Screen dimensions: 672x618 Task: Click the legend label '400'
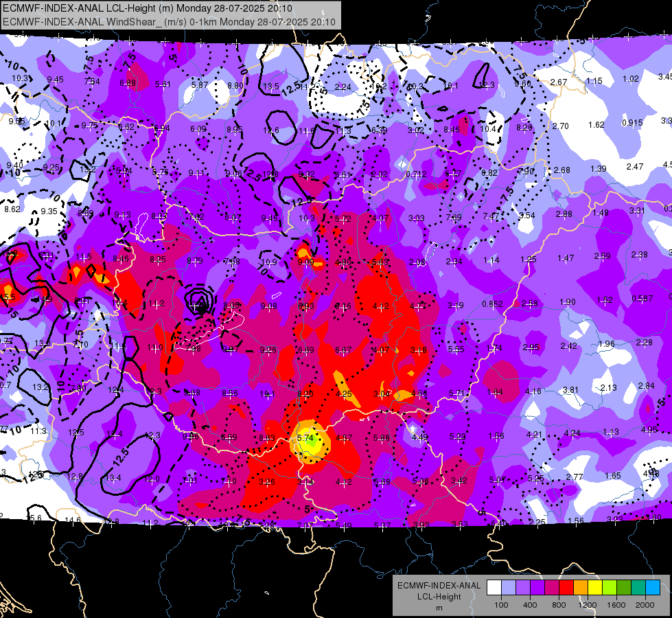[x=530, y=605]
